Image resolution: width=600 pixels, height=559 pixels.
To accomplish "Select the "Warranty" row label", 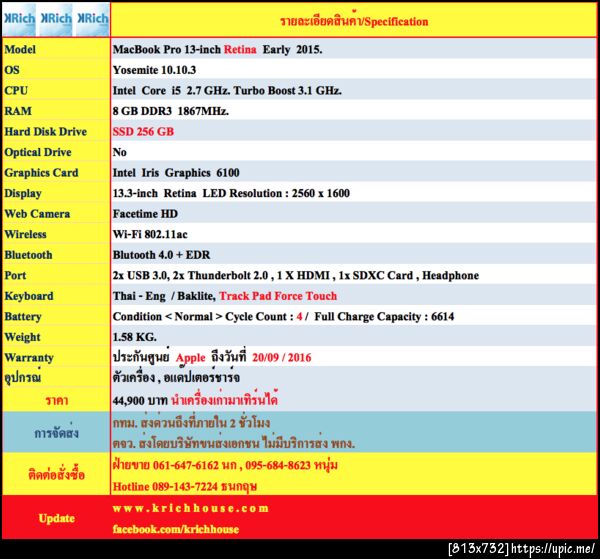I will tap(29, 358).
